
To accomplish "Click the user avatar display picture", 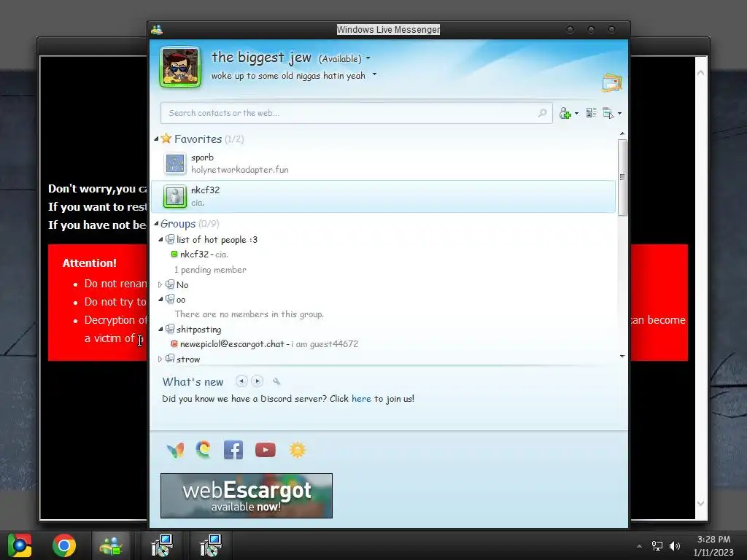I will point(180,66).
